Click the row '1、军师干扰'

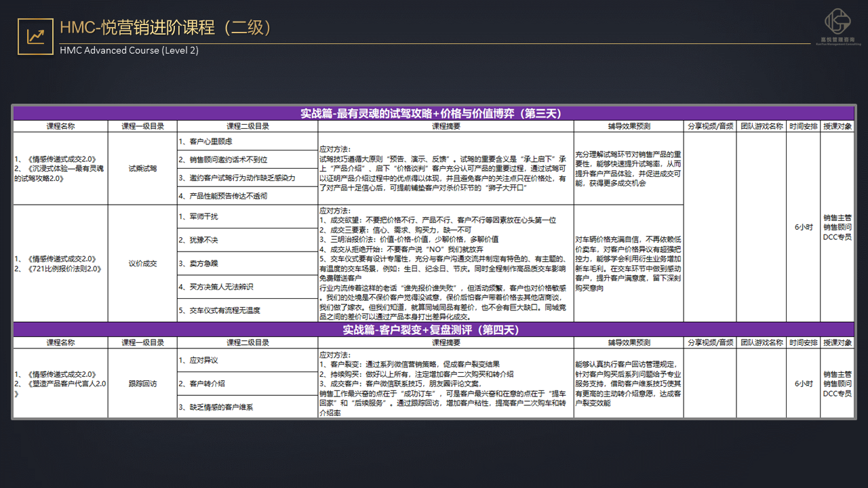pyautogui.click(x=247, y=216)
